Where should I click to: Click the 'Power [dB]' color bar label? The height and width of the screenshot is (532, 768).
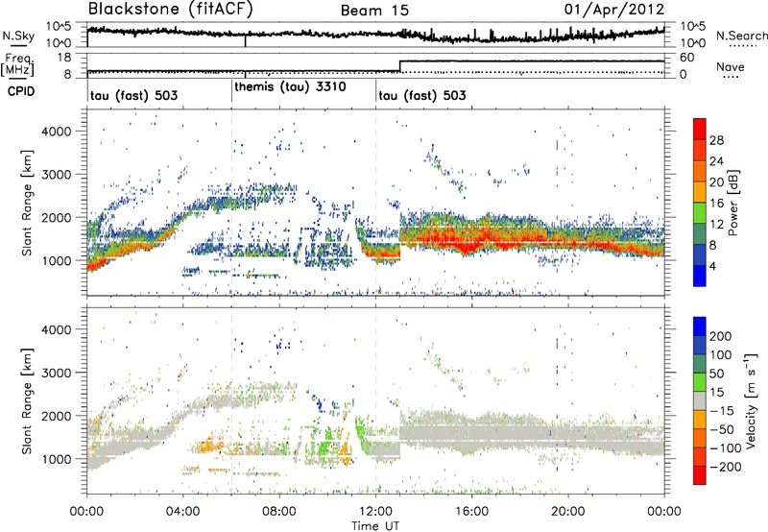coord(732,203)
